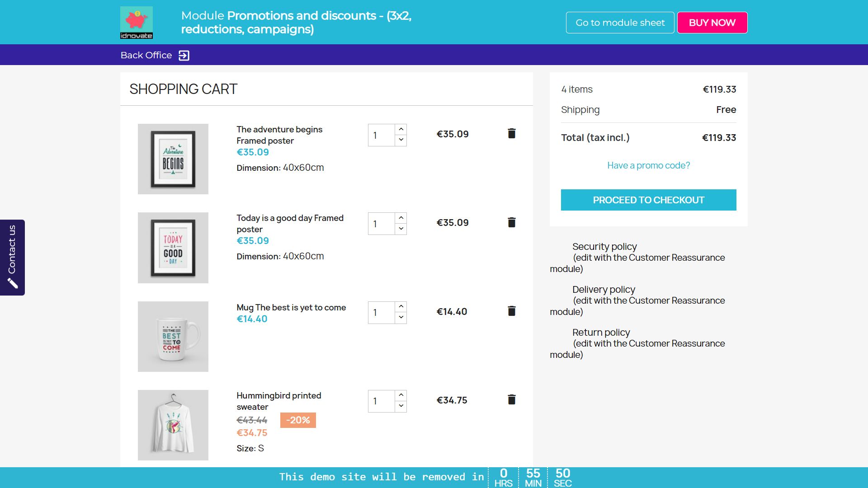Decrease Hummingbird sweater quantity with down arrow
Image resolution: width=868 pixels, height=488 pixels.
click(x=401, y=406)
